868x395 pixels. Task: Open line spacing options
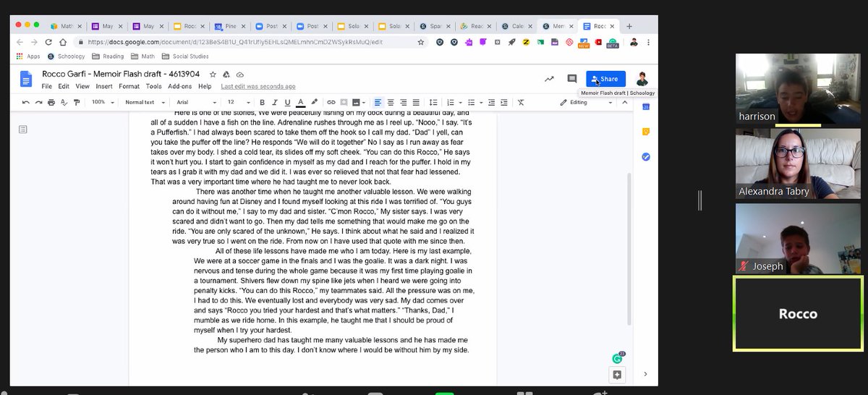[x=433, y=103]
